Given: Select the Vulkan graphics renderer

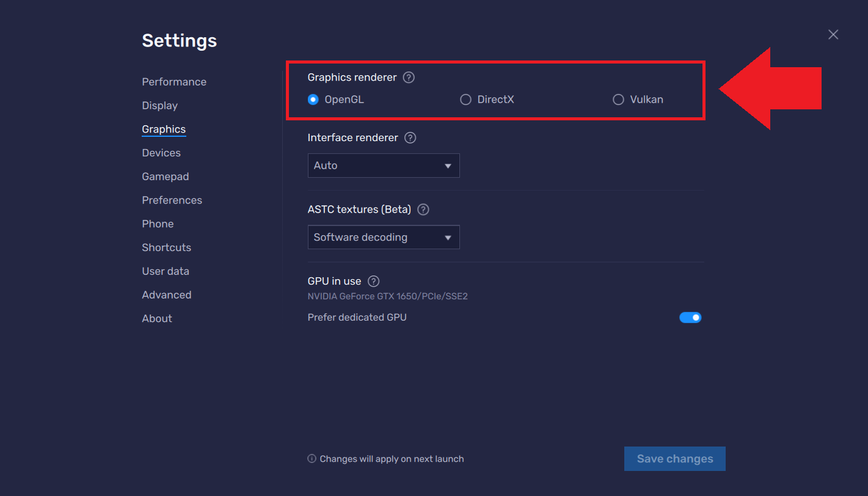Looking at the screenshot, I should pyautogui.click(x=618, y=99).
